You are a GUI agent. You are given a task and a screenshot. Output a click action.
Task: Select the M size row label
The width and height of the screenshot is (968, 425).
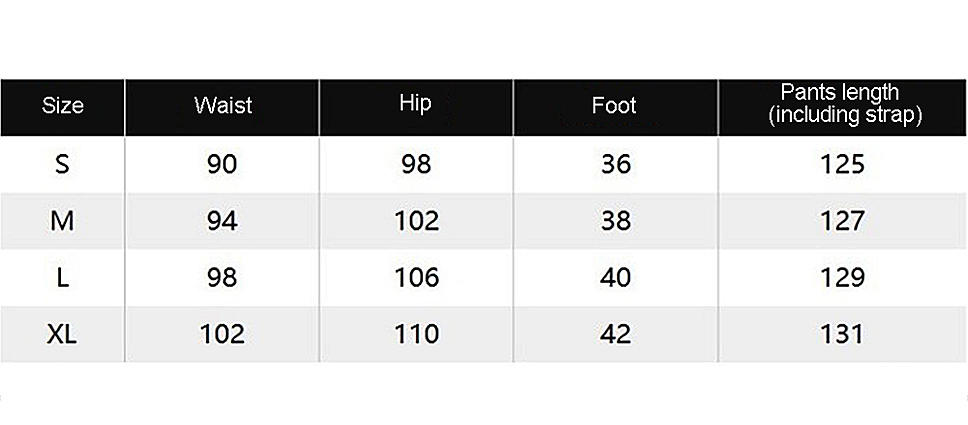pyautogui.click(x=62, y=221)
